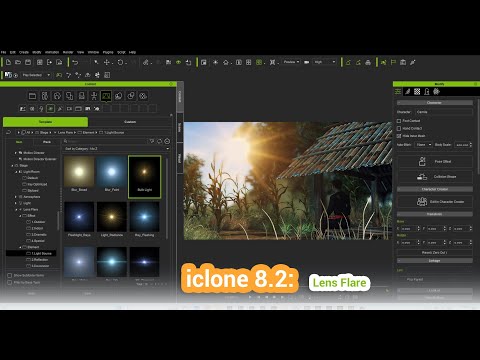The height and width of the screenshot is (360, 480).
Task: Select the Rotate tool
Action: pyautogui.click(x=120, y=62)
